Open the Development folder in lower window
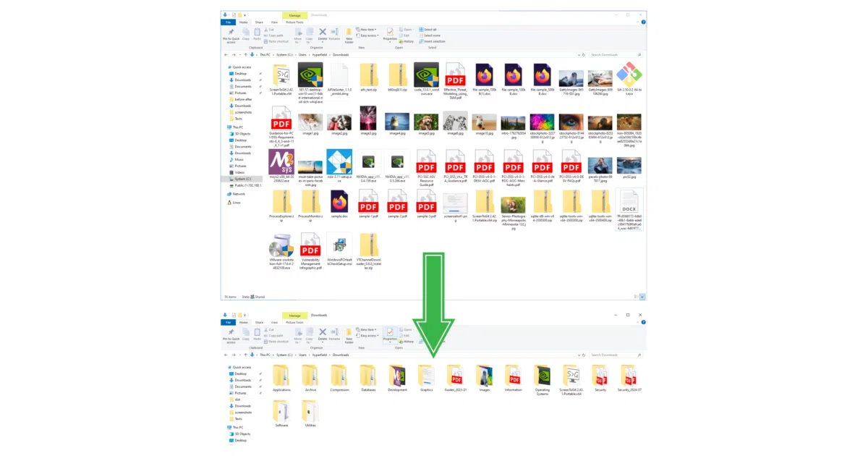 pyautogui.click(x=397, y=379)
